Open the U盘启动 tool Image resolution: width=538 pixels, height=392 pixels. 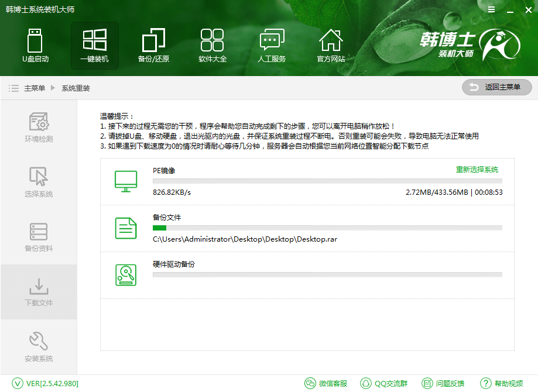pos(35,46)
